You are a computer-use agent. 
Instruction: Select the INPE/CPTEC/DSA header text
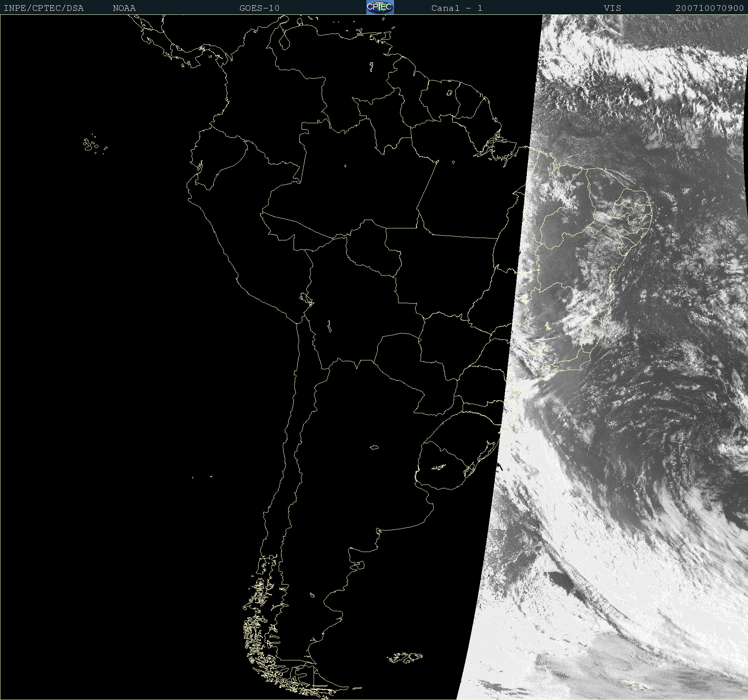pyautogui.click(x=44, y=8)
